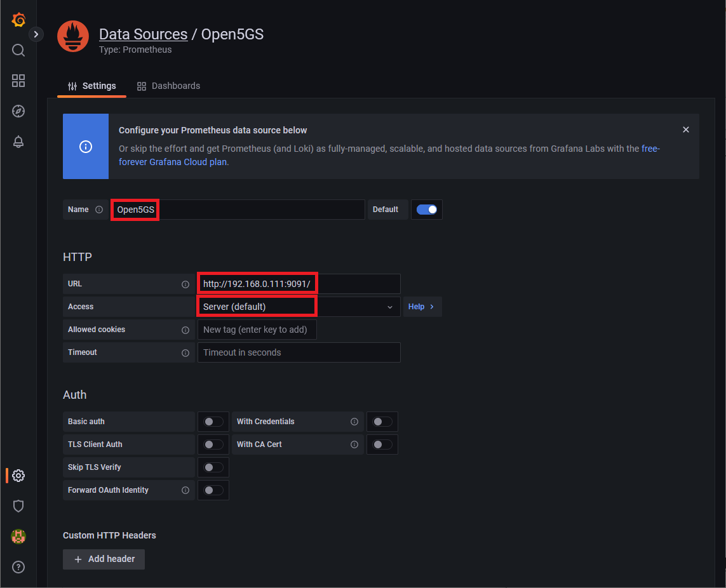Focus the Allowed cookies tag input
The image size is (726, 588).
(257, 330)
